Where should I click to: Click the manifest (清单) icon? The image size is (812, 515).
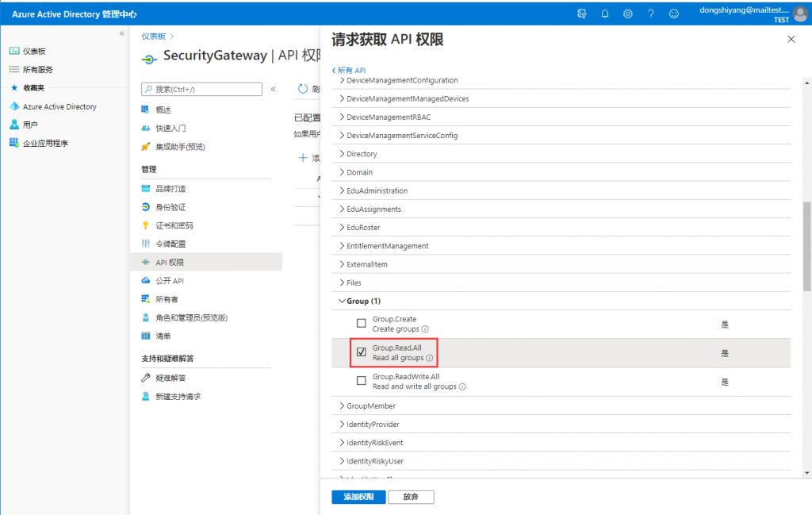tap(146, 336)
